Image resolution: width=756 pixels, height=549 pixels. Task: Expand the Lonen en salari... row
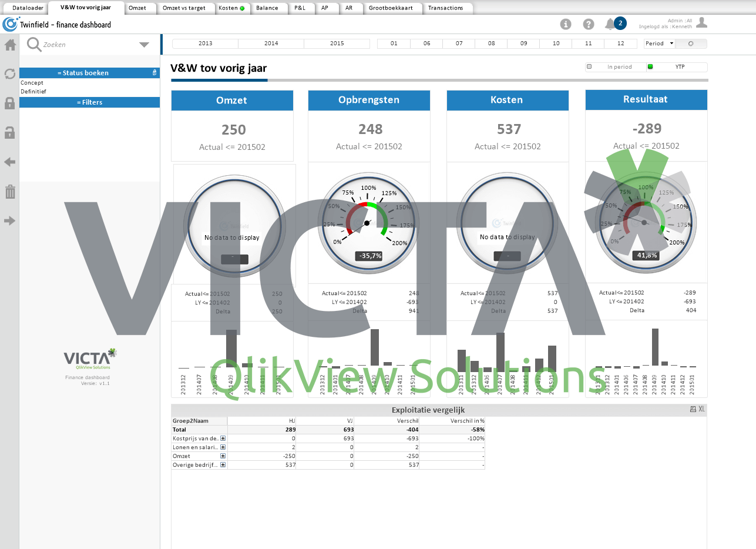tap(223, 447)
